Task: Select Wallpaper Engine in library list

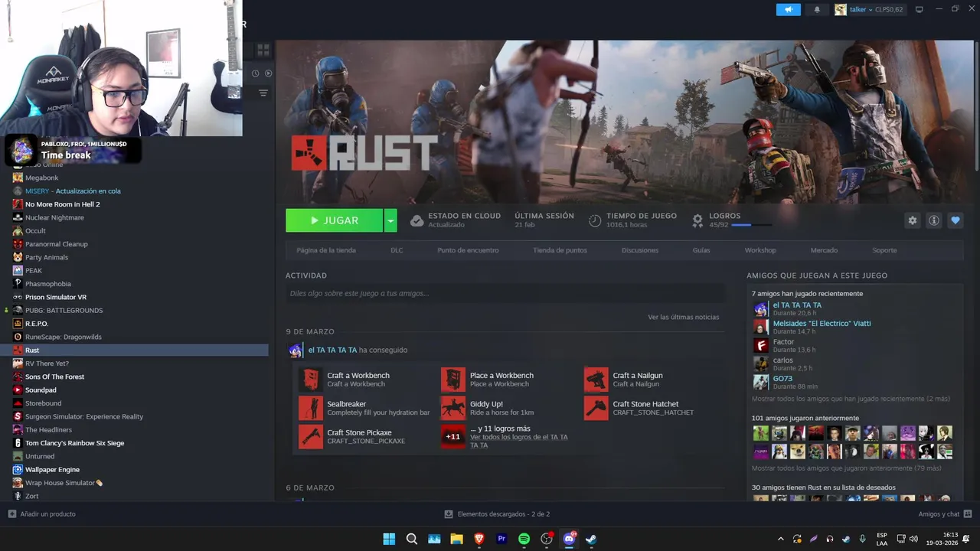Action: point(52,469)
